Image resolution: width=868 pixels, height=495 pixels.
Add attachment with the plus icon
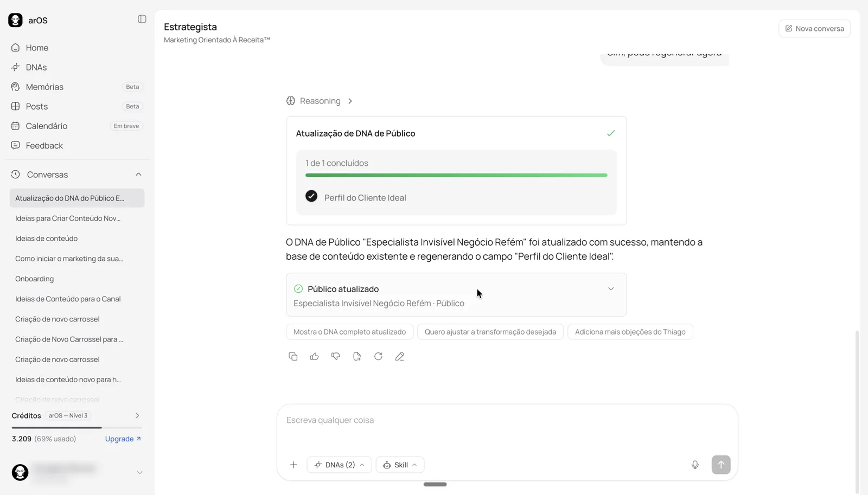pos(293,465)
